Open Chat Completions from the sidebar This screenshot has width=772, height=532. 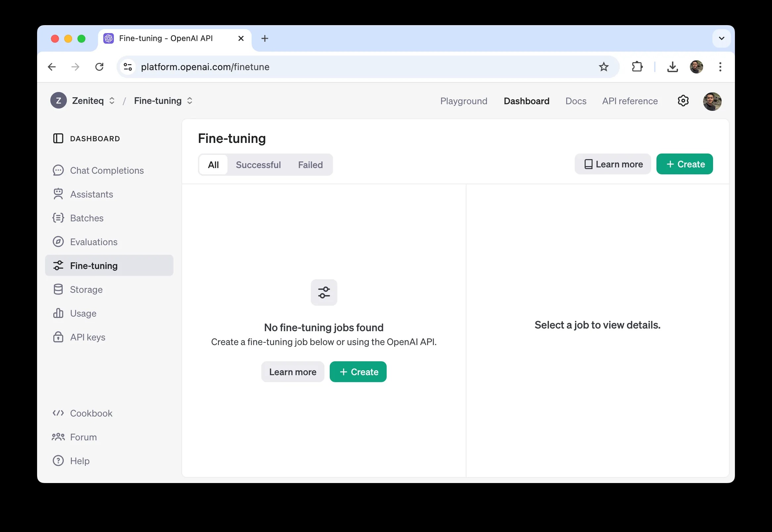click(107, 170)
